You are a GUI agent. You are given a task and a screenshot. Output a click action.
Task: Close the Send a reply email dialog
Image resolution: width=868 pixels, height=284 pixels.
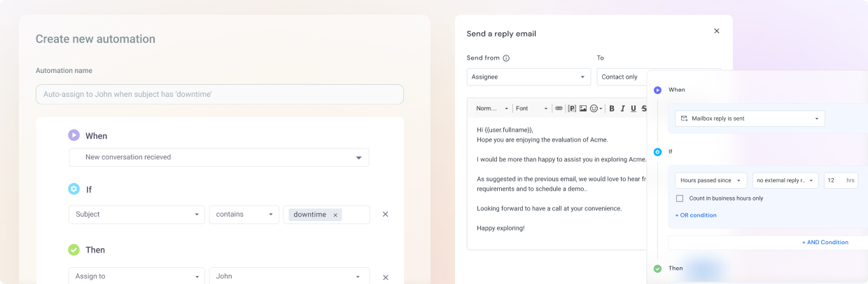pyautogui.click(x=716, y=31)
